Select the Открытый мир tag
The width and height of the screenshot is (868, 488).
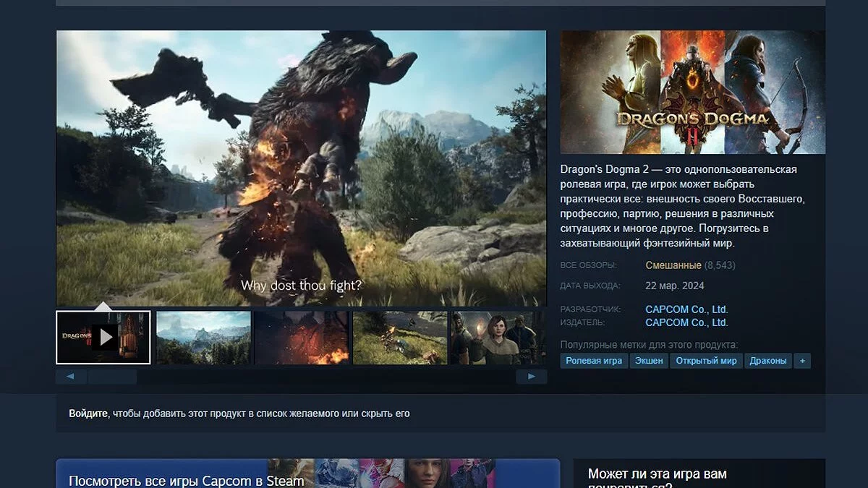click(x=706, y=361)
